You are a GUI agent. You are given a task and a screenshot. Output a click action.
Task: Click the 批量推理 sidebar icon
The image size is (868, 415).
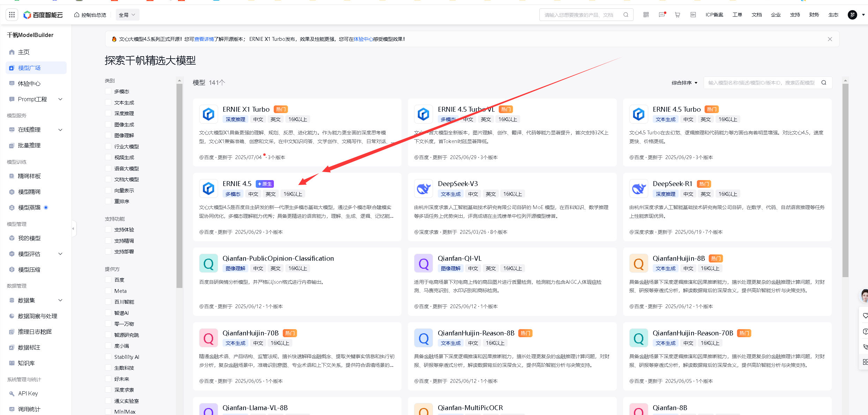coord(12,146)
